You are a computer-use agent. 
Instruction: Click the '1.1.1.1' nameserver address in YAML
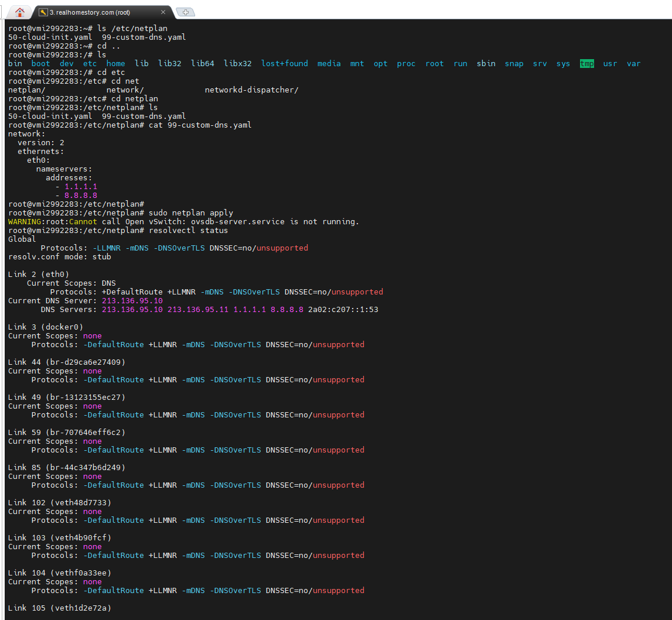point(81,187)
